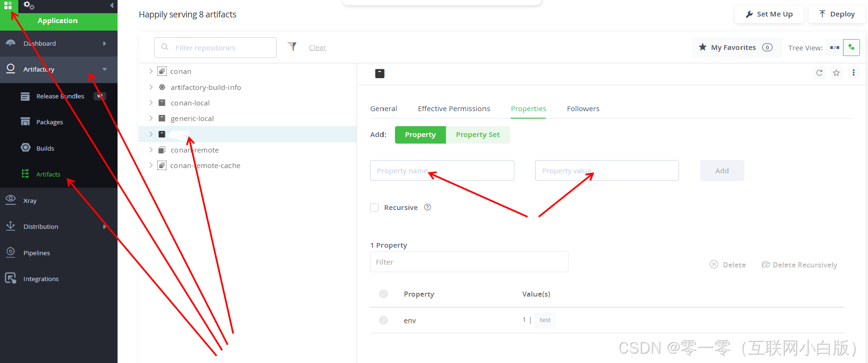Click the Builds icon

(25, 147)
